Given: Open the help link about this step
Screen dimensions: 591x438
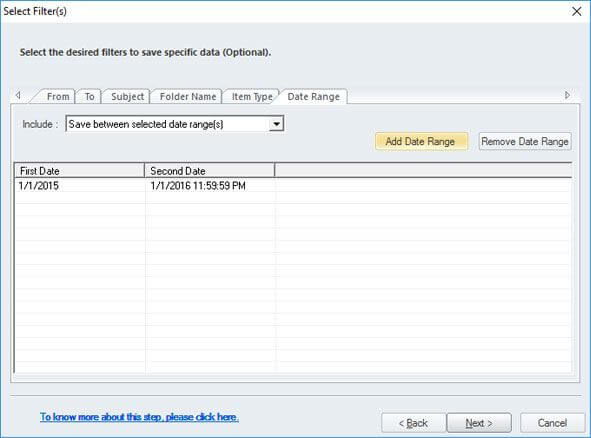Looking at the screenshot, I should [139, 417].
